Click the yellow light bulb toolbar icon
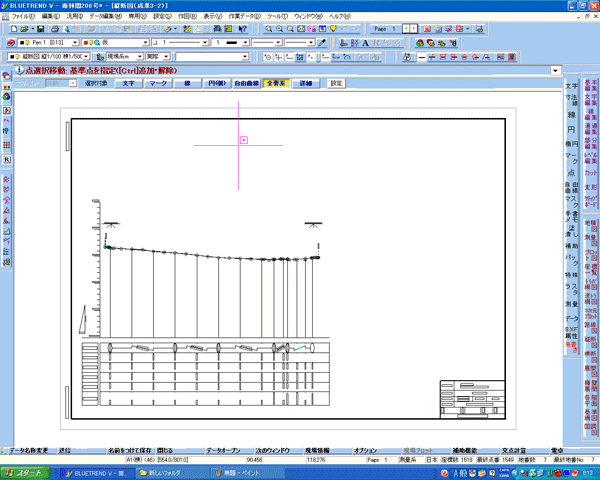The width and height of the screenshot is (600, 480). tap(333, 29)
